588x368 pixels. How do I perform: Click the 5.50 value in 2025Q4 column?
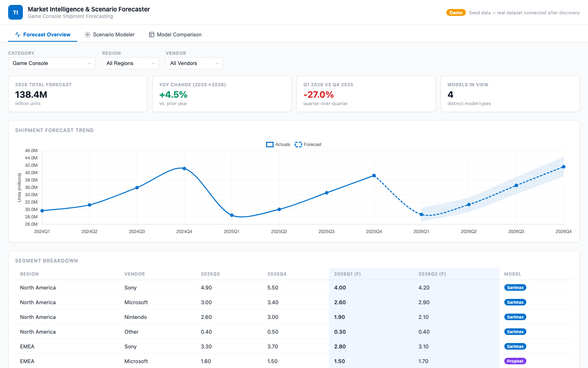pyautogui.click(x=273, y=287)
